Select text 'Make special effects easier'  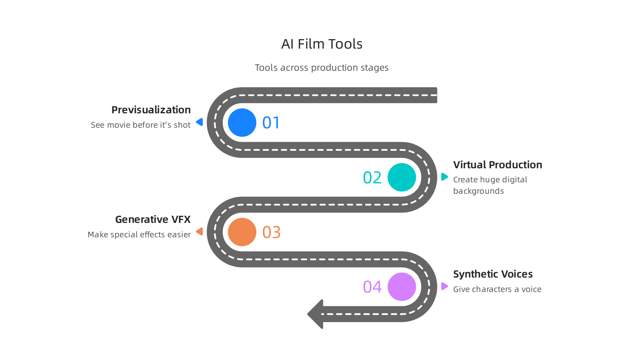pos(139,235)
